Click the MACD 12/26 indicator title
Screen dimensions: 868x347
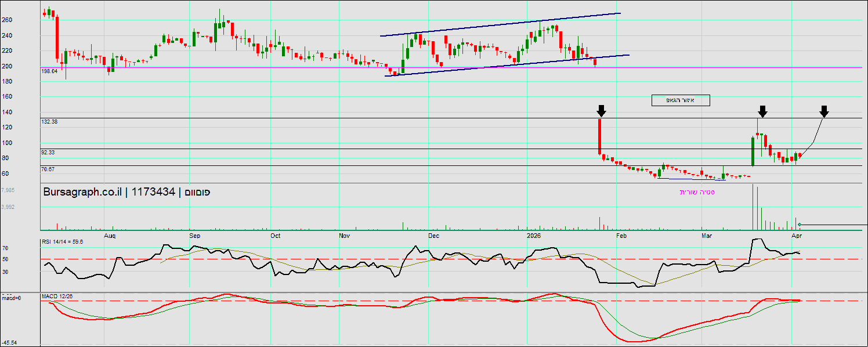57,297
